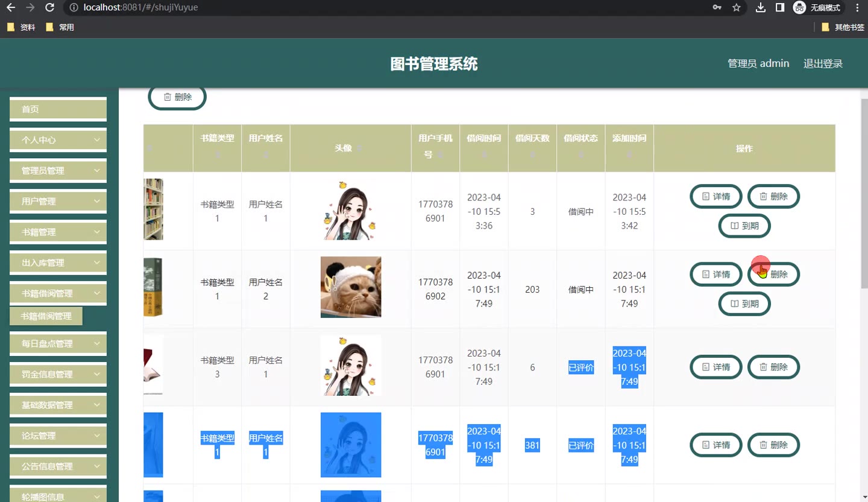This screenshot has height=502, width=868.
Task: Sort by the 借阅状态 column header
Action: pyautogui.click(x=581, y=148)
